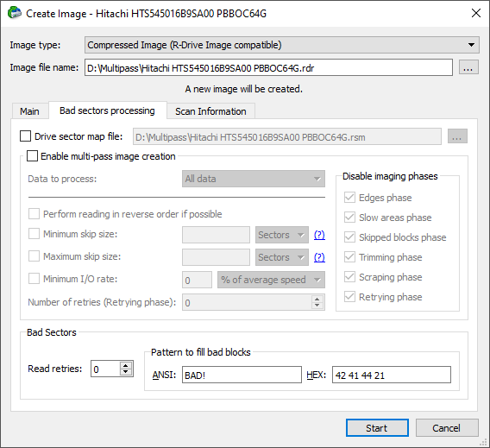Browse for image file name location
The height and width of the screenshot is (448, 490).
point(468,67)
